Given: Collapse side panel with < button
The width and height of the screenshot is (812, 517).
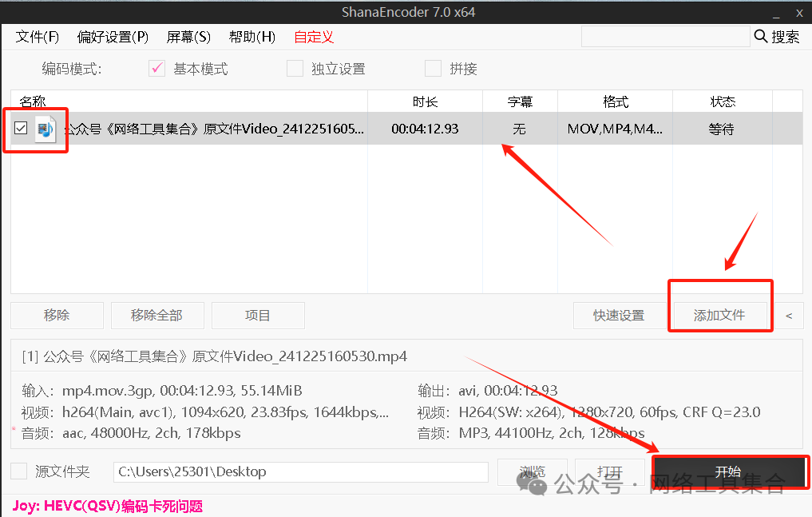Looking at the screenshot, I should [x=789, y=316].
